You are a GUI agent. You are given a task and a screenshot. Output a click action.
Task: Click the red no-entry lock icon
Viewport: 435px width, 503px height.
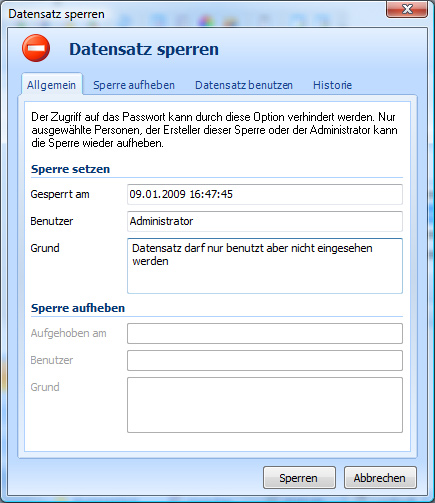[x=36, y=48]
